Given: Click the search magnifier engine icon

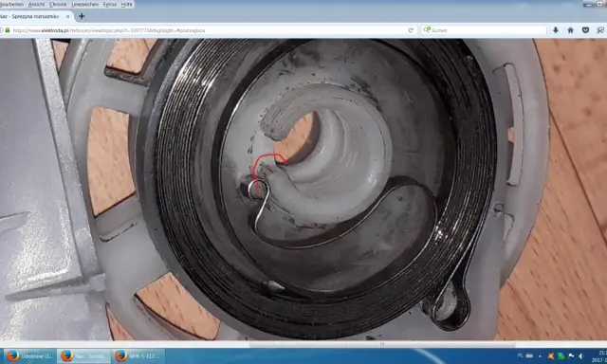Looking at the screenshot, I should (427, 29).
